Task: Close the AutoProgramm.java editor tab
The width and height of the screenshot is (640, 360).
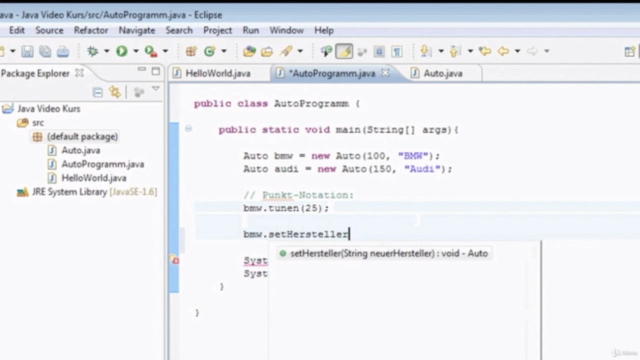Action: (385, 73)
